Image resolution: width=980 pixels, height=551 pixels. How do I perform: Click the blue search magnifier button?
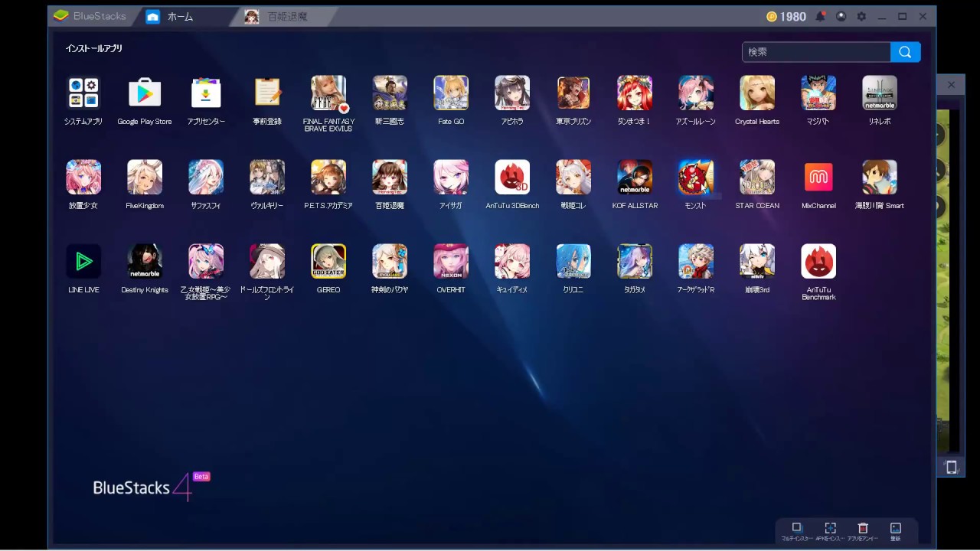pyautogui.click(x=906, y=52)
